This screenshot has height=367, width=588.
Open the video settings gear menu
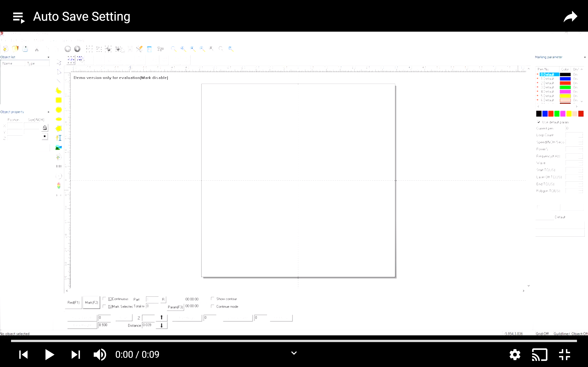(515, 355)
